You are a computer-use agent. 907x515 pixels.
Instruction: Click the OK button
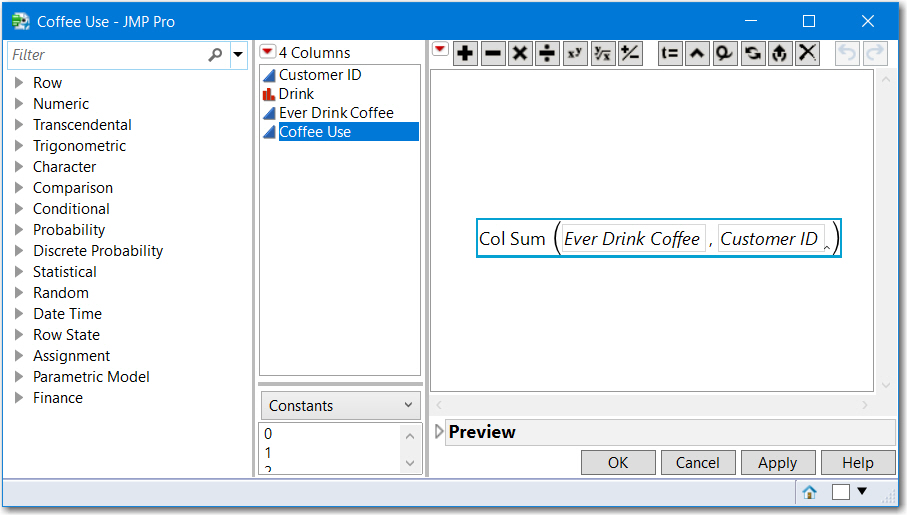618,463
